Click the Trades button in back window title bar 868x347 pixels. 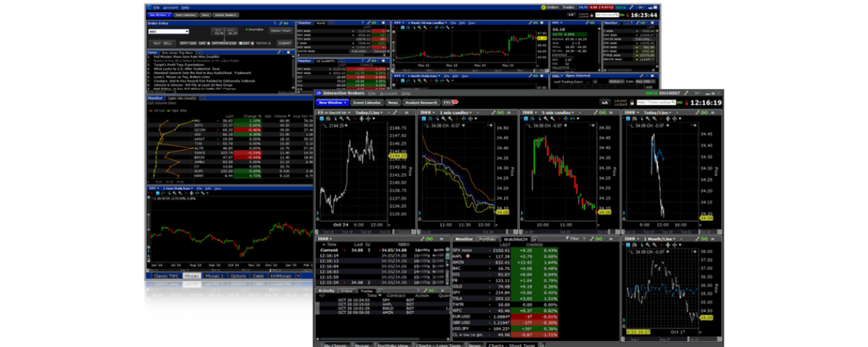(x=570, y=7)
